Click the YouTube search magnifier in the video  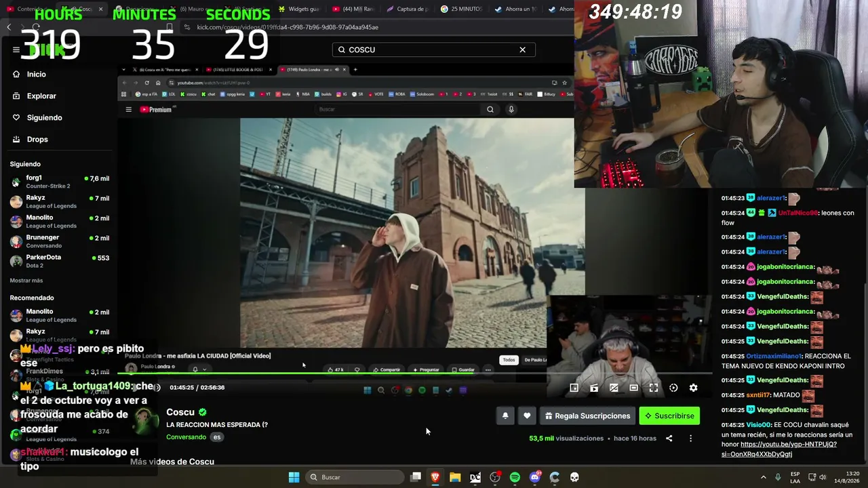tap(490, 109)
